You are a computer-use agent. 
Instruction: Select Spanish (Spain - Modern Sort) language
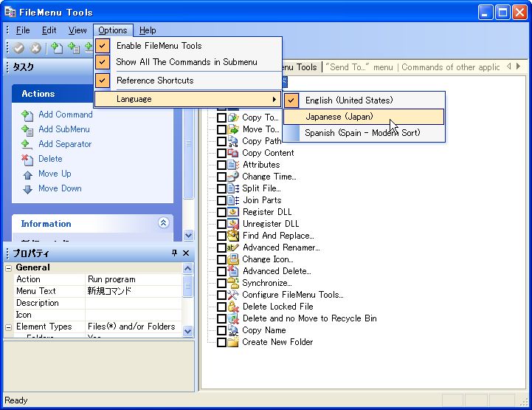tap(364, 133)
